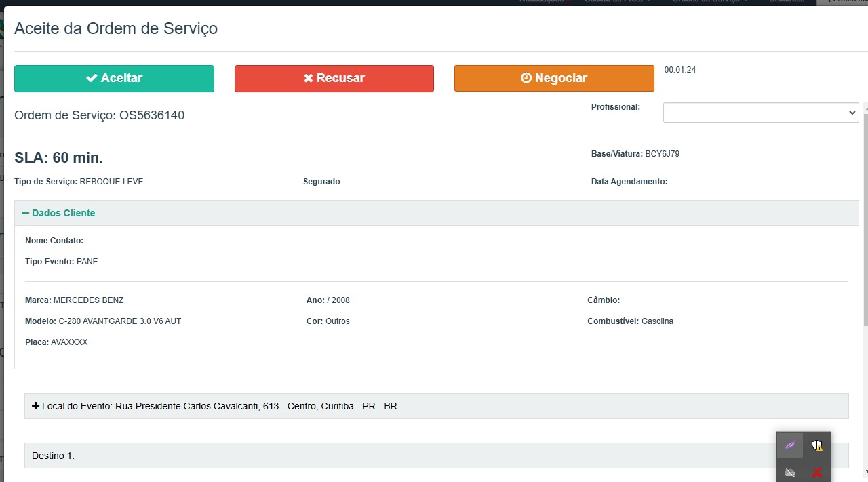
Task: Open the purple feather tray icon
Action: 790,445
